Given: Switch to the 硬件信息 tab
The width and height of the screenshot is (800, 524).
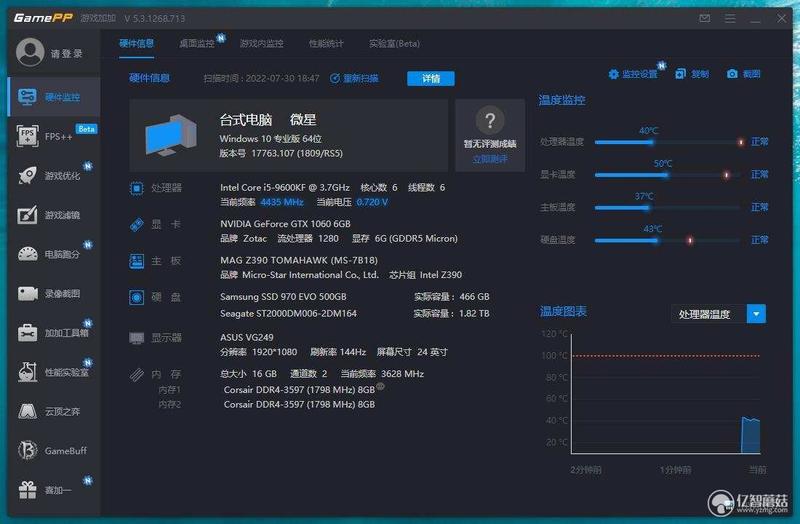Looking at the screenshot, I should pos(137,43).
